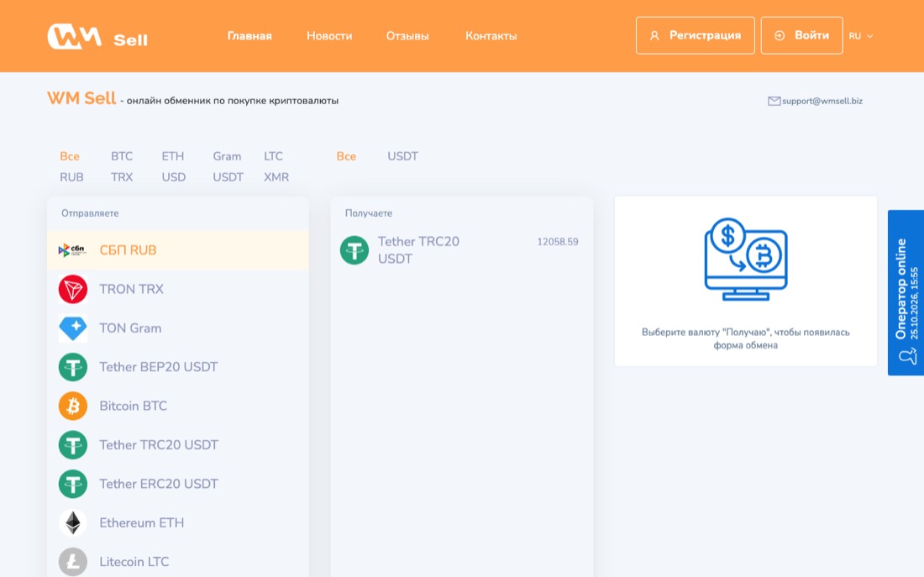Select USDT filter in the send currency filters
The height and width of the screenshot is (577, 924).
point(228,177)
